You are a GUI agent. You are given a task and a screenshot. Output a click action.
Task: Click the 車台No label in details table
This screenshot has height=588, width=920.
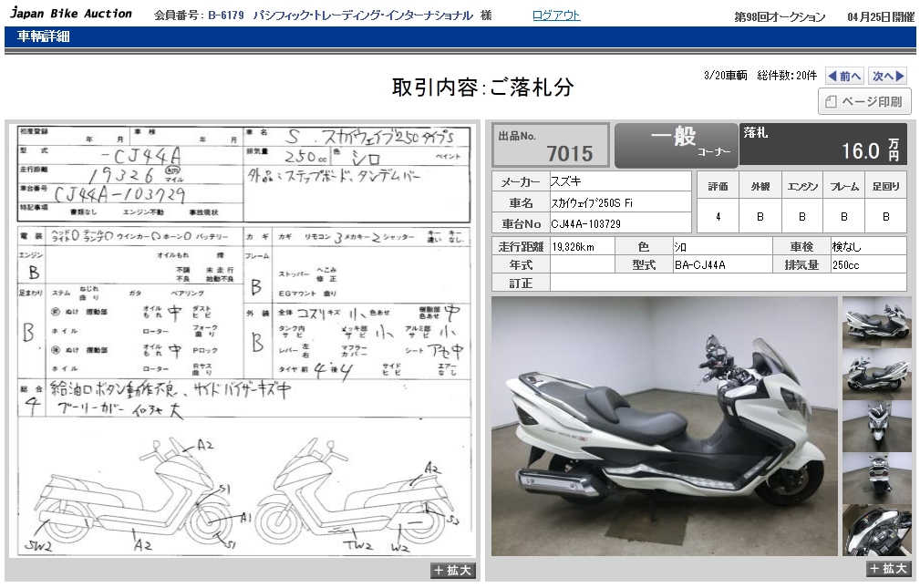pos(521,224)
